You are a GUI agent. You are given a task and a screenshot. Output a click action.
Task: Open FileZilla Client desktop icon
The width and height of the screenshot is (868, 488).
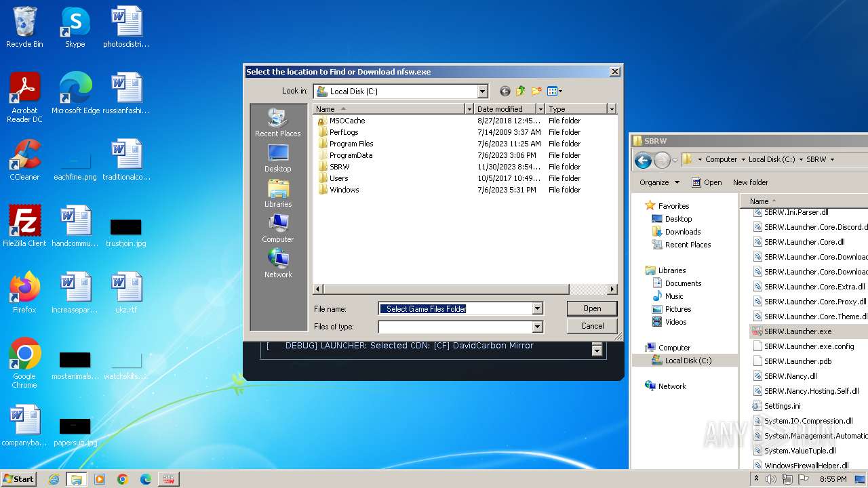tap(24, 226)
